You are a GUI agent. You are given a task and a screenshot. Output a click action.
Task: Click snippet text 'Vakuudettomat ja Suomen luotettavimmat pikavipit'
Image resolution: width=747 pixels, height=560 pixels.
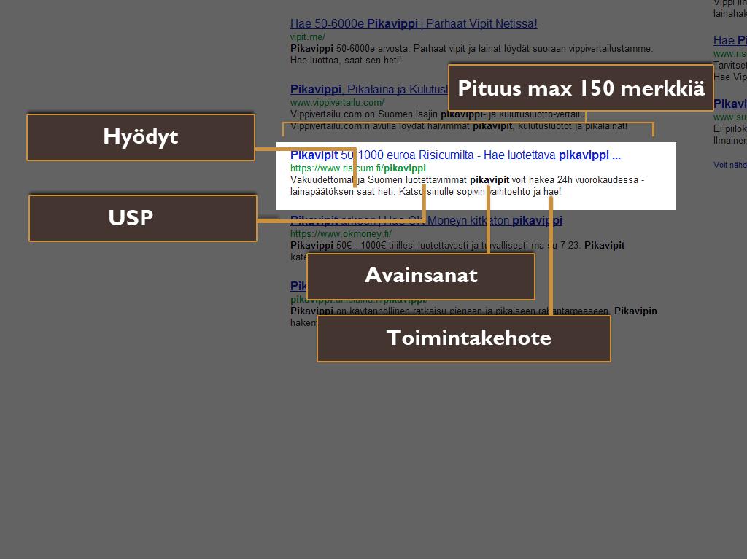(x=400, y=180)
